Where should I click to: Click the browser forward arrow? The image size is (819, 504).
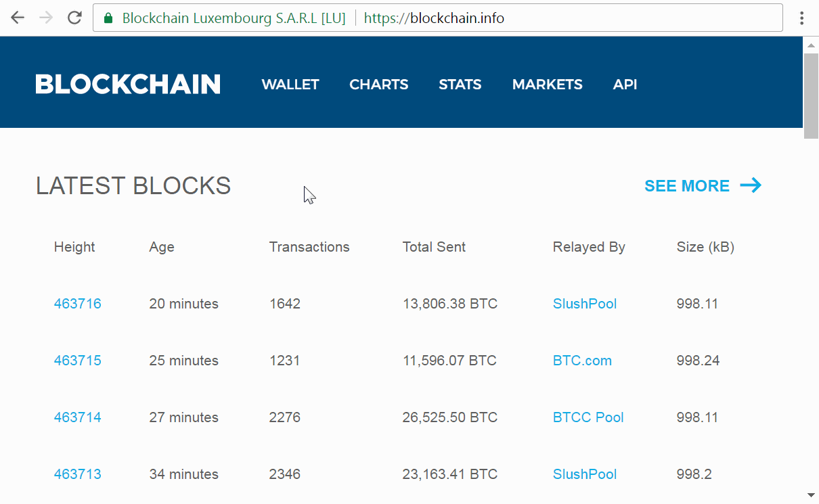[x=46, y=18]
